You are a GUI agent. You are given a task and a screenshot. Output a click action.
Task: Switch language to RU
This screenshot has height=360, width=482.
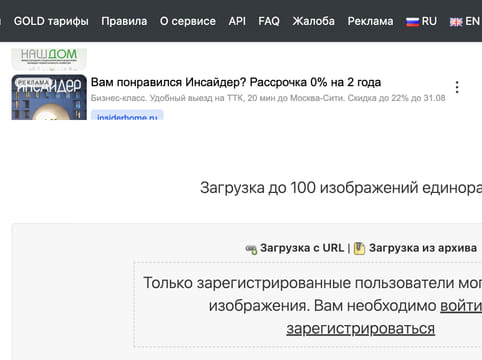pyautogui.click(x=421, y=21)
